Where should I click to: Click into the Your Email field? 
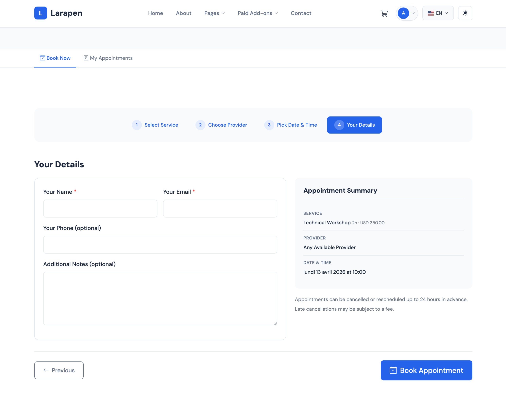click(220, 209)
